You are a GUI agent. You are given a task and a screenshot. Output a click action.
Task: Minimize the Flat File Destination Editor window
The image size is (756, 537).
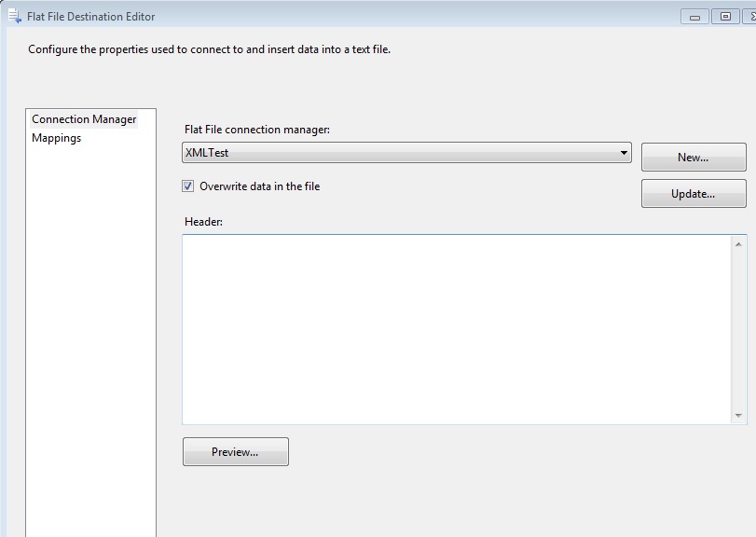click(x=694, y=16)
